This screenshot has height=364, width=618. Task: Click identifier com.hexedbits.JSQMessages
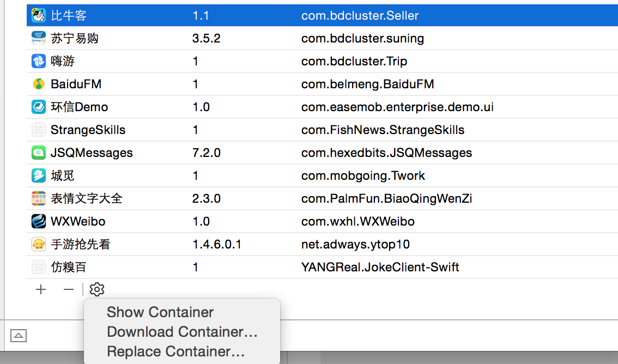pos(386,153)
